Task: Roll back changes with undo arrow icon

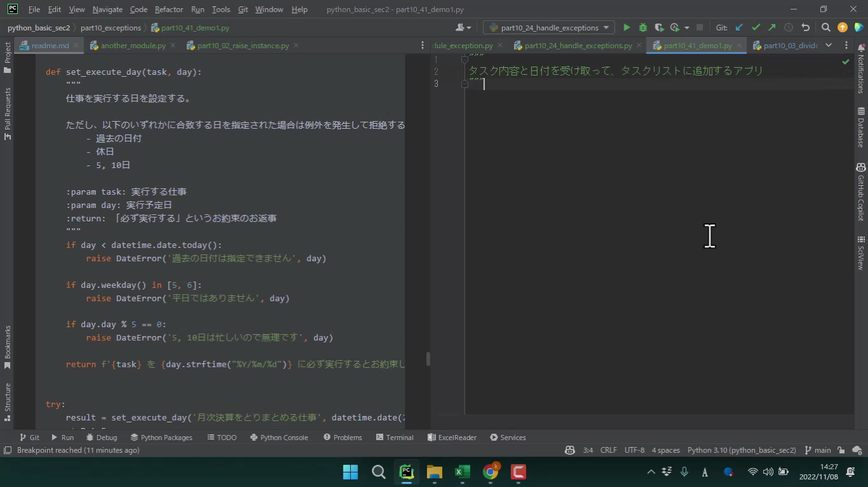Action: 806,27
